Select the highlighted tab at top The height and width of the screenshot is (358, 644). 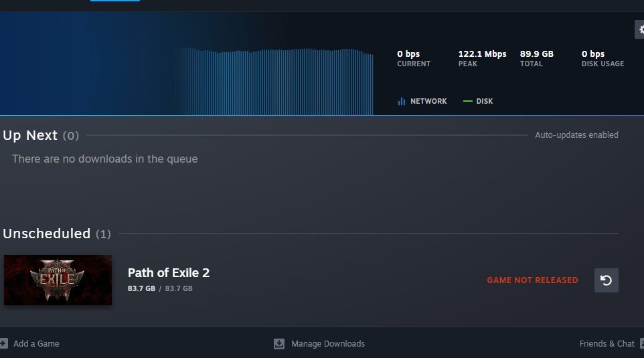[x=115, y=1]
